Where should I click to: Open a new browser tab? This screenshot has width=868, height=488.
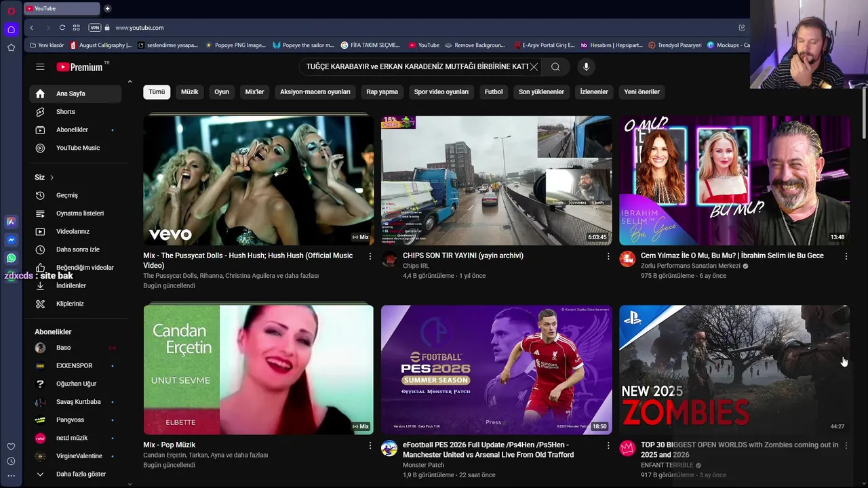pos(107,9)
